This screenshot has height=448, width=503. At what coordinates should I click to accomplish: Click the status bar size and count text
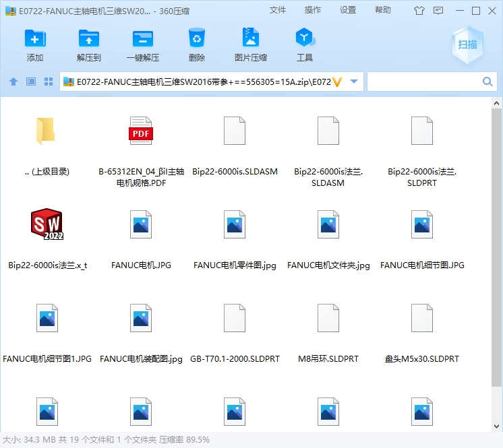coord(106,440)
